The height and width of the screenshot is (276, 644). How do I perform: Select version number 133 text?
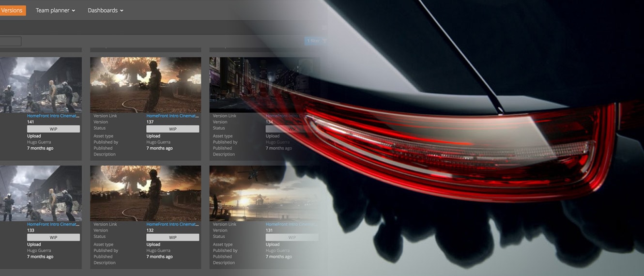(x=31, y=230)
